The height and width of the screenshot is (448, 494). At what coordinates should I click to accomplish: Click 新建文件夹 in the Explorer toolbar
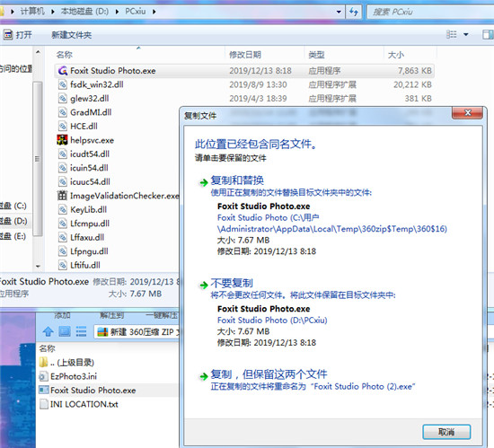(72, 35)
